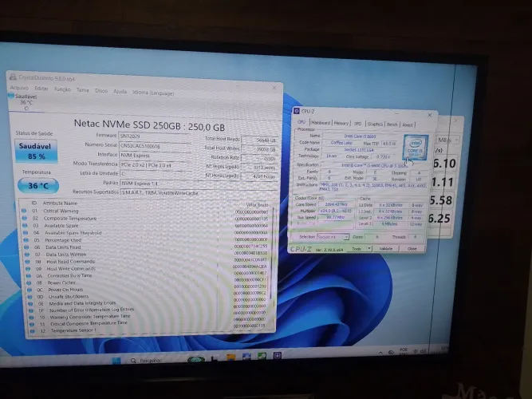Open File Explorer from the taskbar

[x=231, y=358]
